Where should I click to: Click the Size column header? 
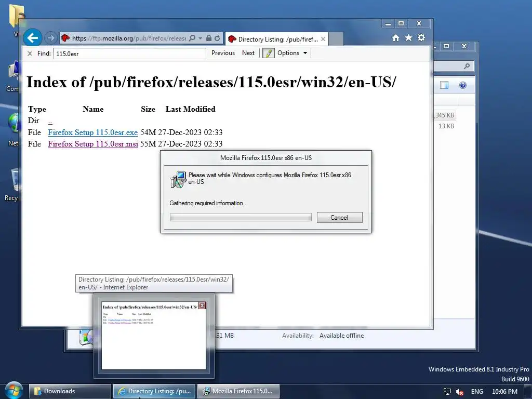[148, 109]
